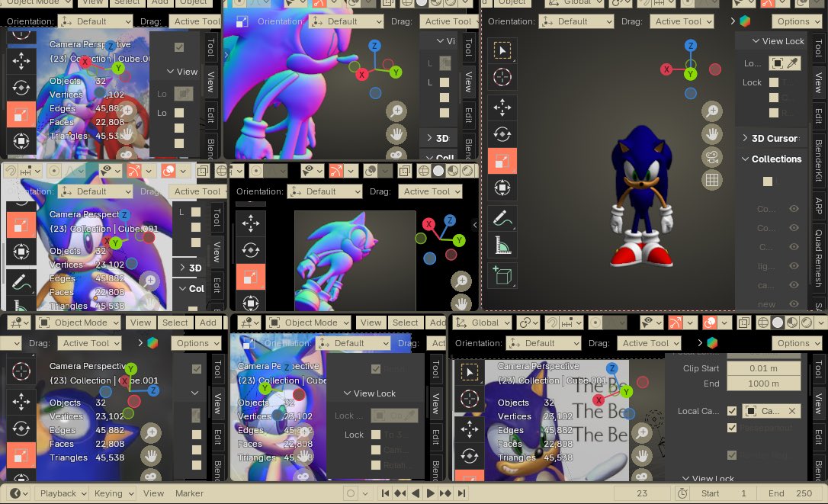This screenshot has height=504, width=828.
Task: Toggle the Passepartout checkbox
Action: (x=732, y=428)
